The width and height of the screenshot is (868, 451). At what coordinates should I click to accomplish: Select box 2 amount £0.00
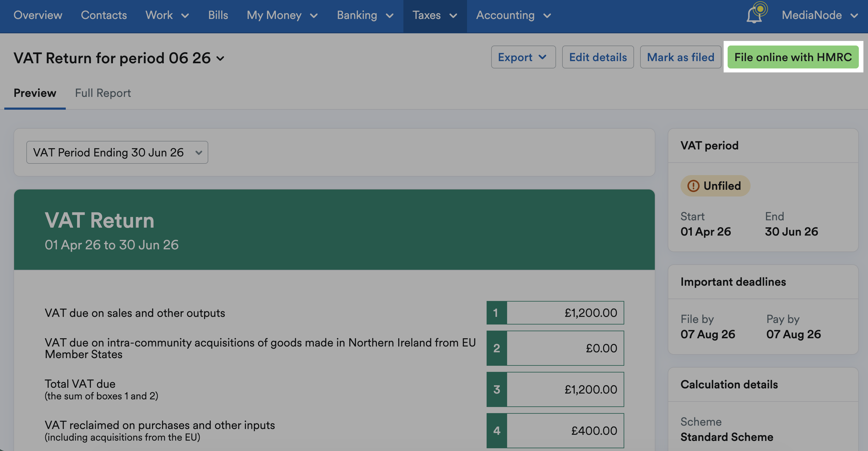pos(565,348)
